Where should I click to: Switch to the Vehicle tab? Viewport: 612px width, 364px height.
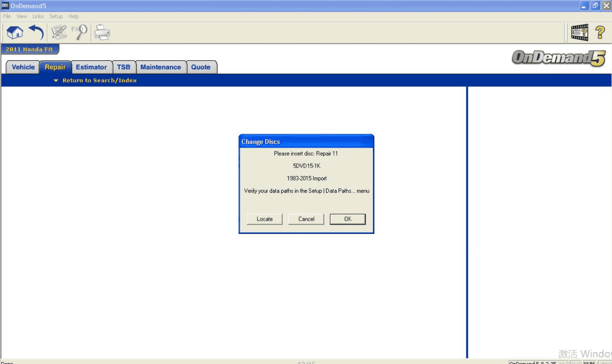23,67
